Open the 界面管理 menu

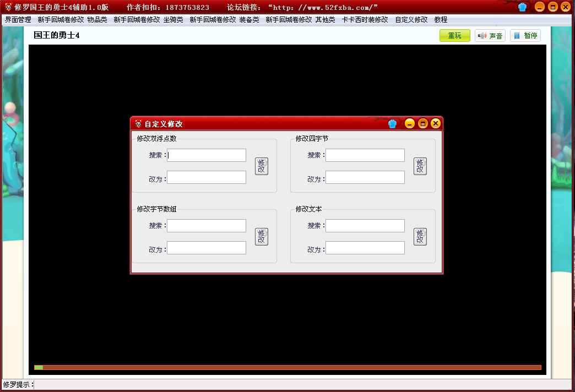(18, 20)
